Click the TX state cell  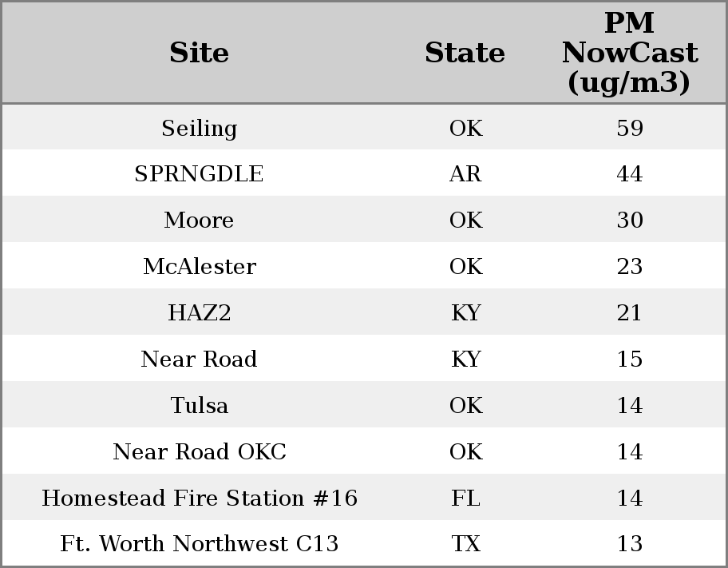[465, 544]
